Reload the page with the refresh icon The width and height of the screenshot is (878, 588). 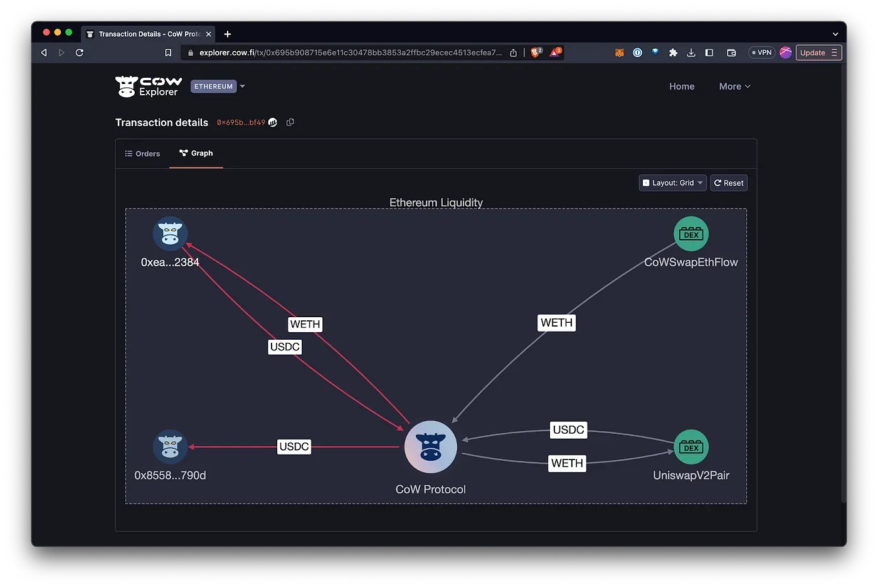80,53
